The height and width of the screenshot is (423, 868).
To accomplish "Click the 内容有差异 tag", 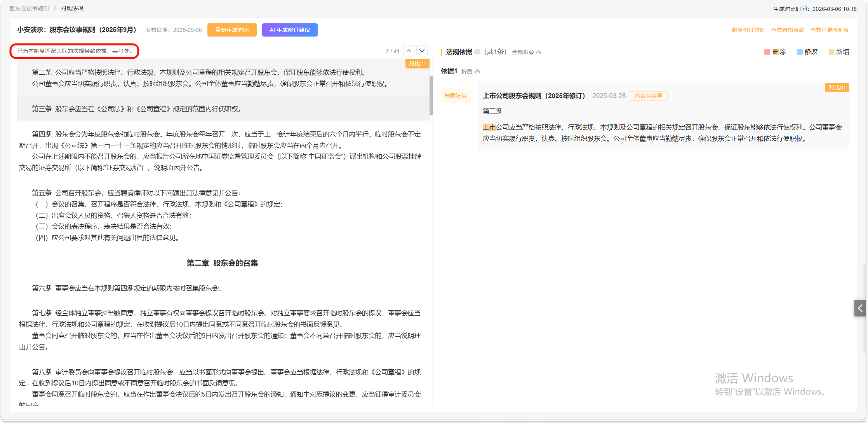I will [648, 96].
